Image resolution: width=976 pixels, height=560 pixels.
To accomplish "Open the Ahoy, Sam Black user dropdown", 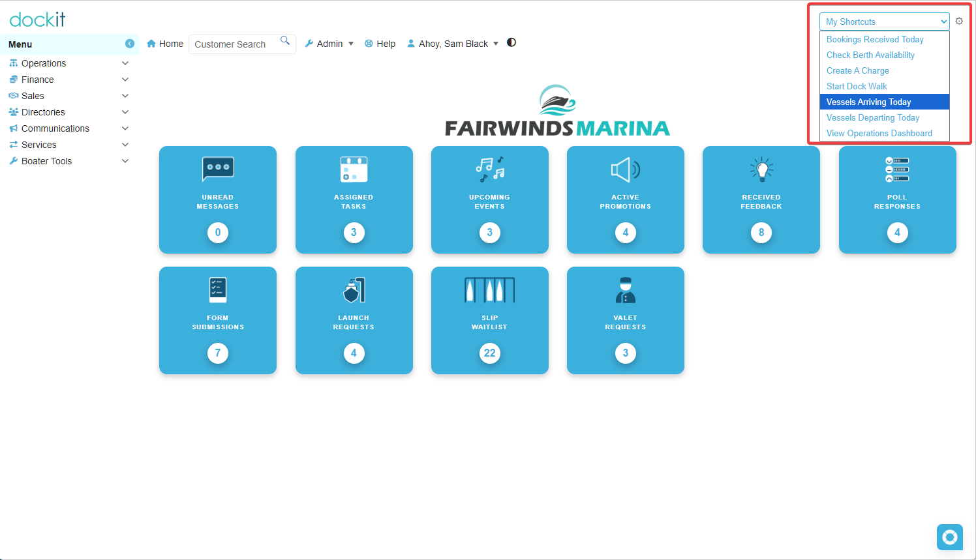I will click(x=453, y=44).
